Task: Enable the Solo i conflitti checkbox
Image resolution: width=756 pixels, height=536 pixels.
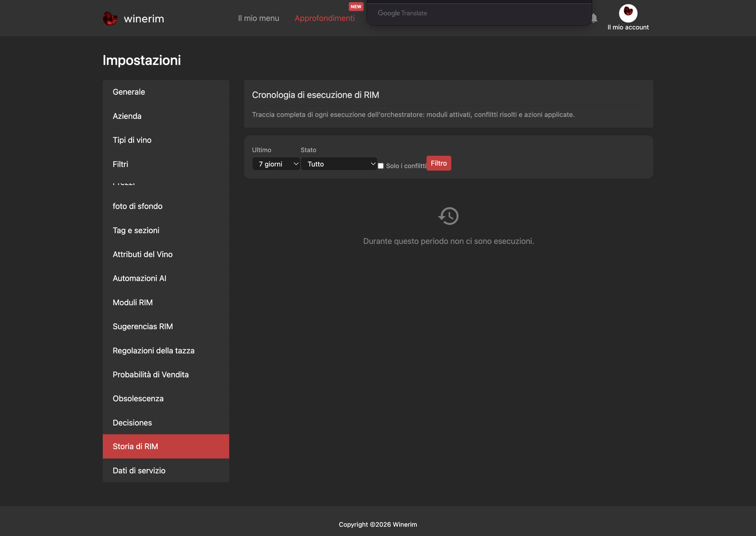Action: [x=381, y=166]
